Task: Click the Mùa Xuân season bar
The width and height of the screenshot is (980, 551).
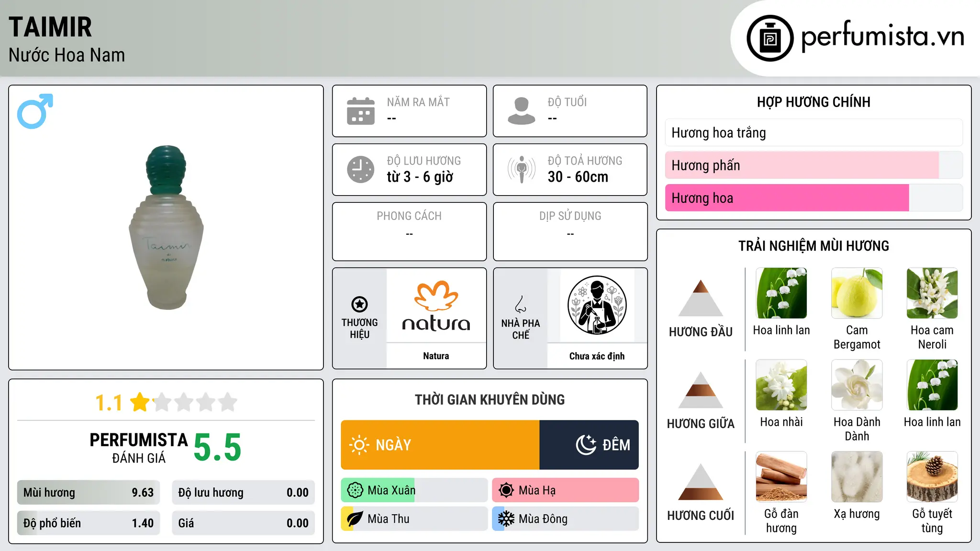Action: click(x=414, y=490)
